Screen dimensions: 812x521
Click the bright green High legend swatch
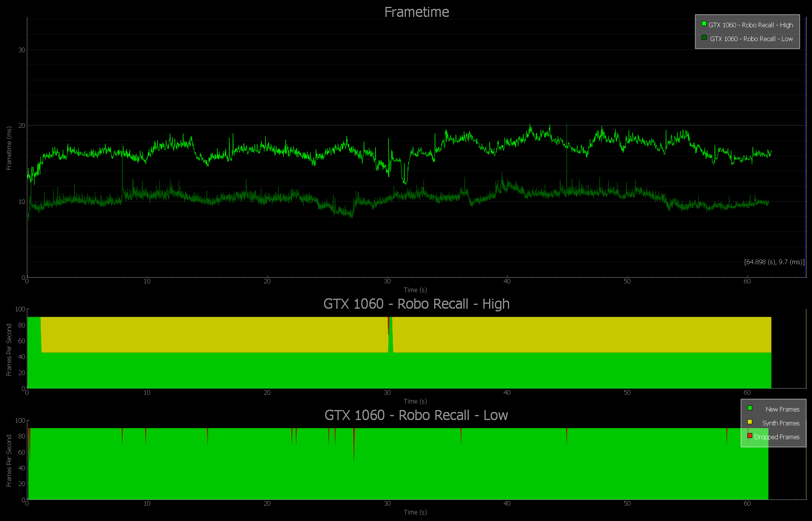click(x=704, y=24)
